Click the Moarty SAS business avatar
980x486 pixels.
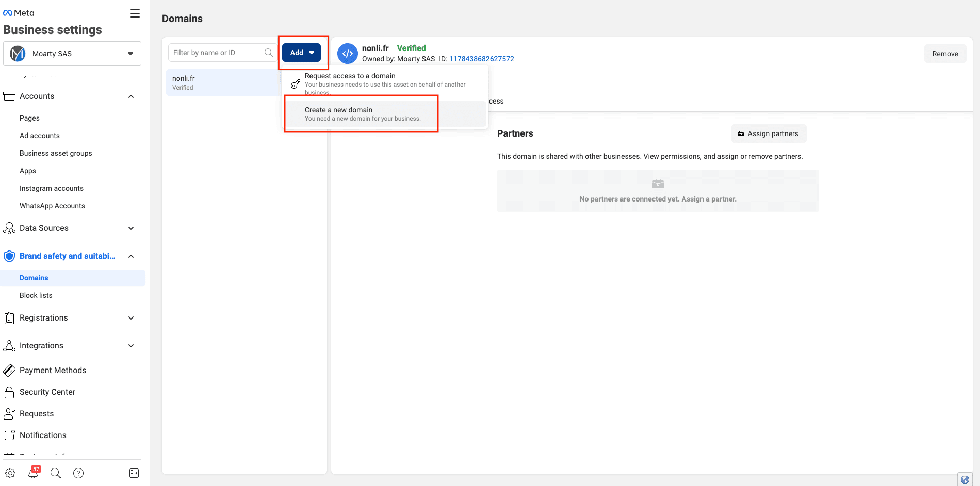tap(18, 54)
